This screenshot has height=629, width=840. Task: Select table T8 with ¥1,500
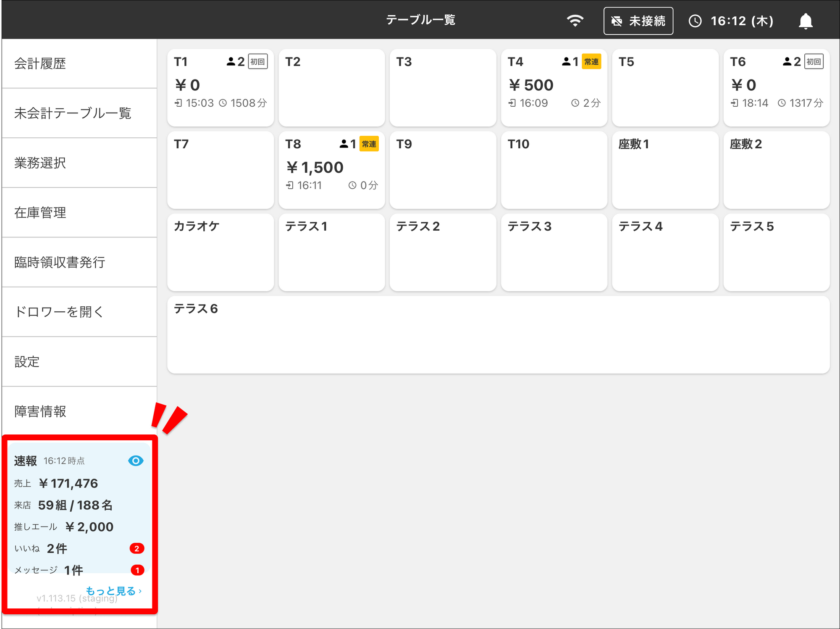331,170
